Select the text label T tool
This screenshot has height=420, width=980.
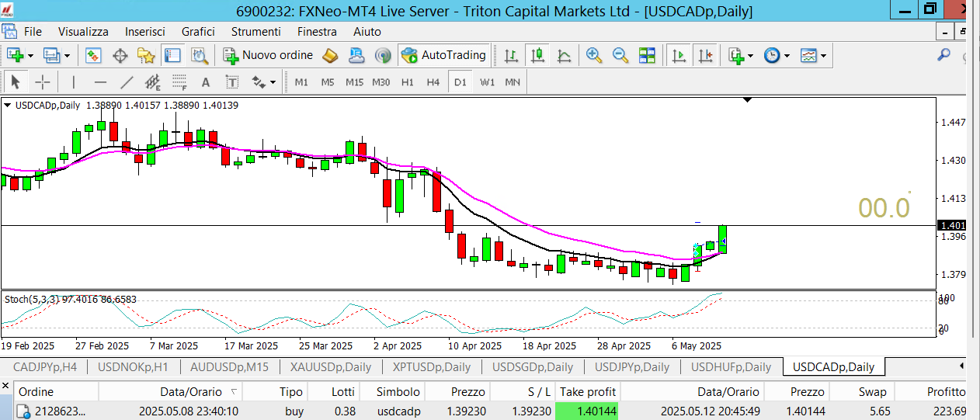tap(232, 82)
